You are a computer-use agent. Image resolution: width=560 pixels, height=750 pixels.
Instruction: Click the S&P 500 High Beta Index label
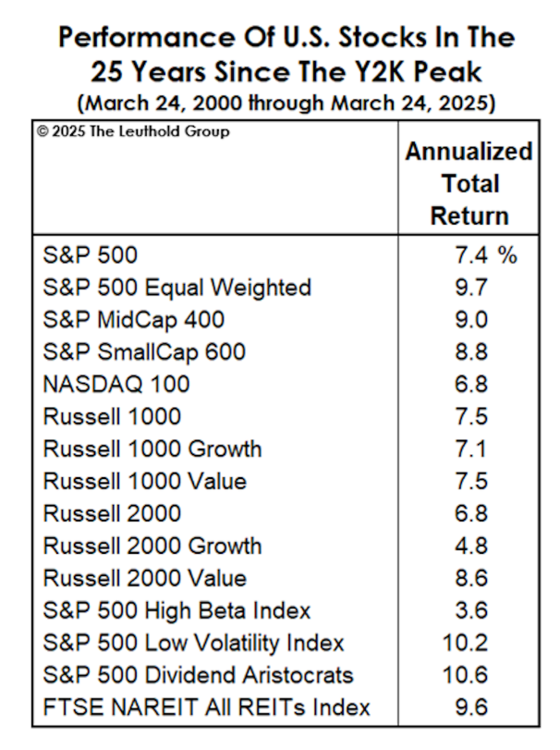tap(177, 610)
